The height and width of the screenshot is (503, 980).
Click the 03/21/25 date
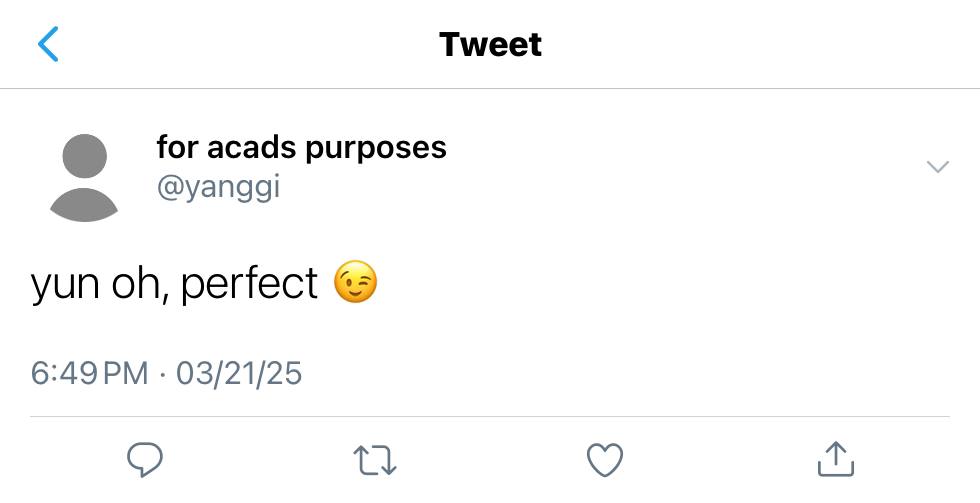[x=239, y=373]
